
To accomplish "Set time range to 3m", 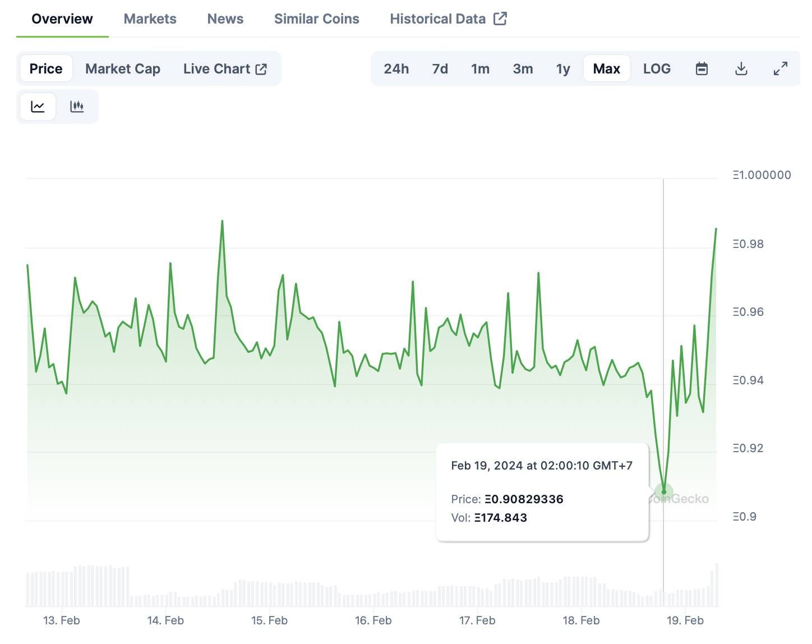I will [x=523, y=69].
